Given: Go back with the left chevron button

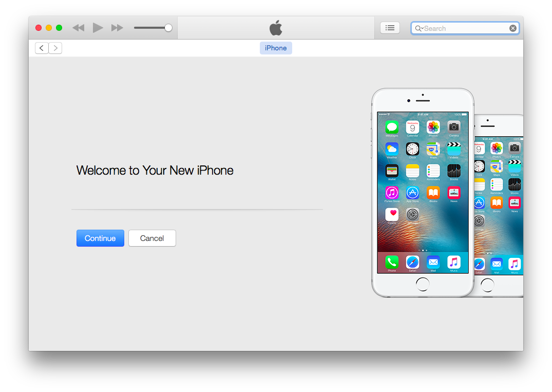Looking at the screenshot, I should click(42, 48).
